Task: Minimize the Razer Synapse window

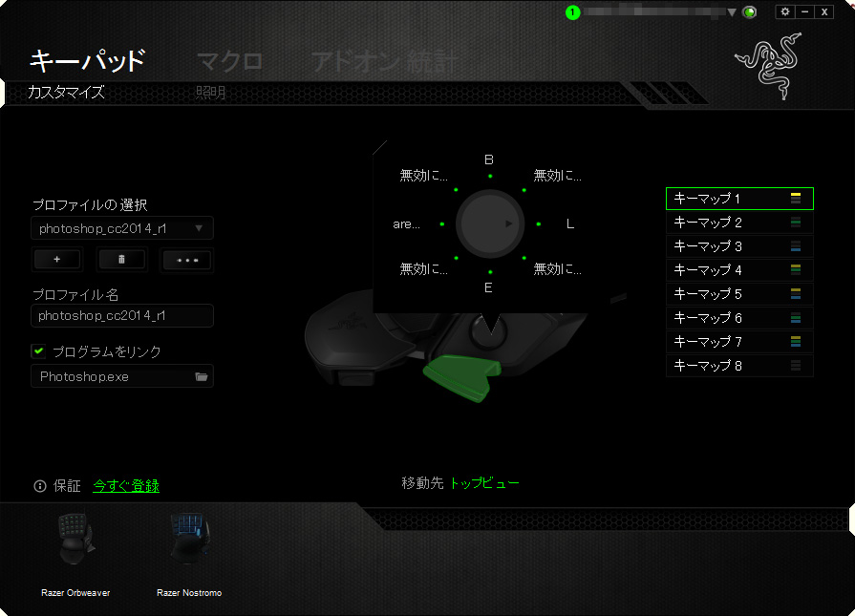Action: point(804,12)
